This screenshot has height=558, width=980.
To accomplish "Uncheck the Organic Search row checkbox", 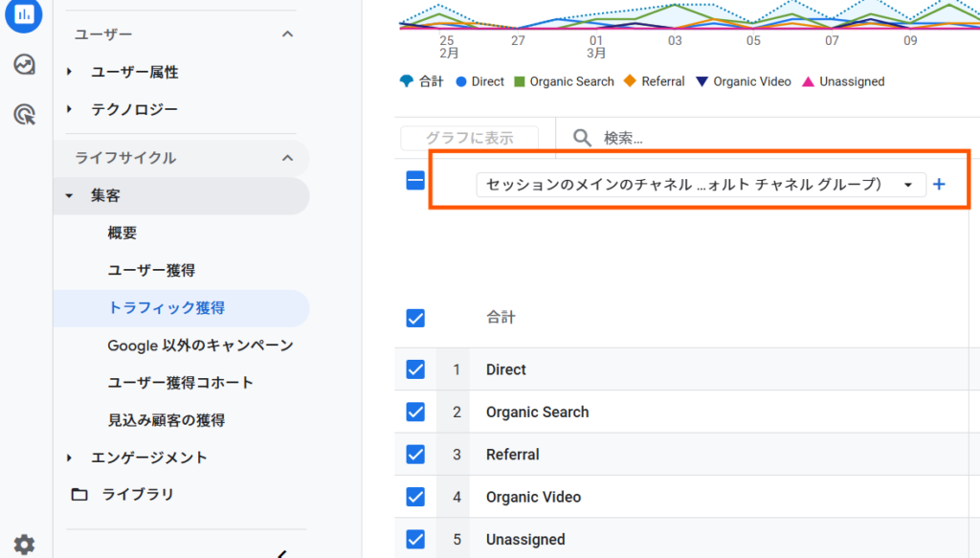I will [415, 412].
